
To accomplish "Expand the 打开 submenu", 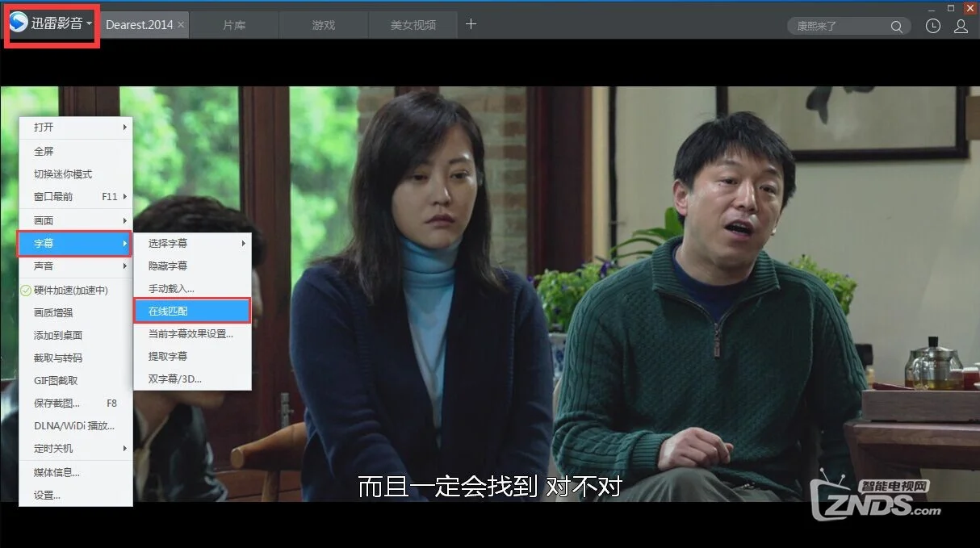I will (x=76, y=128).
